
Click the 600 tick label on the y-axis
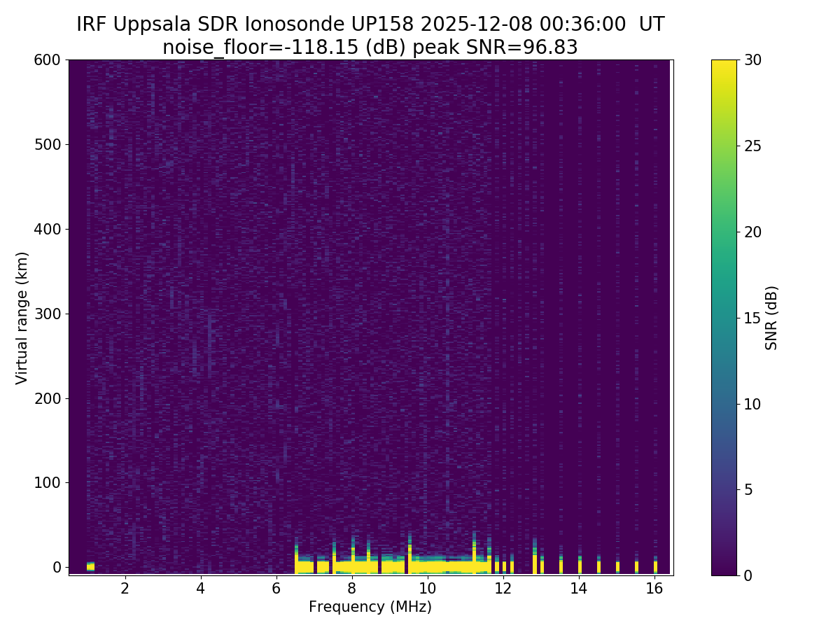tap(48, 60)
